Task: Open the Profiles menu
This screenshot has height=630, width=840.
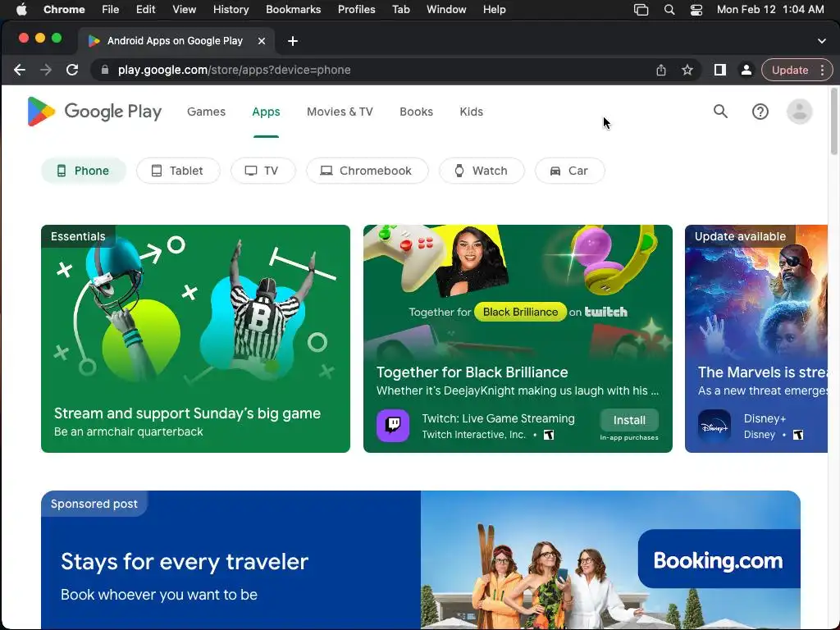Action: (356, 9)
